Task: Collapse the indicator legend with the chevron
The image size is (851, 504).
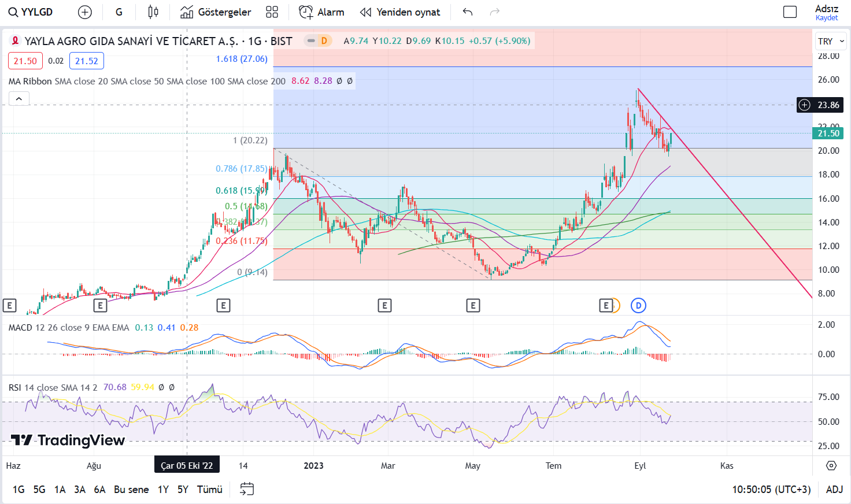Action: click(x=19, y=99)
